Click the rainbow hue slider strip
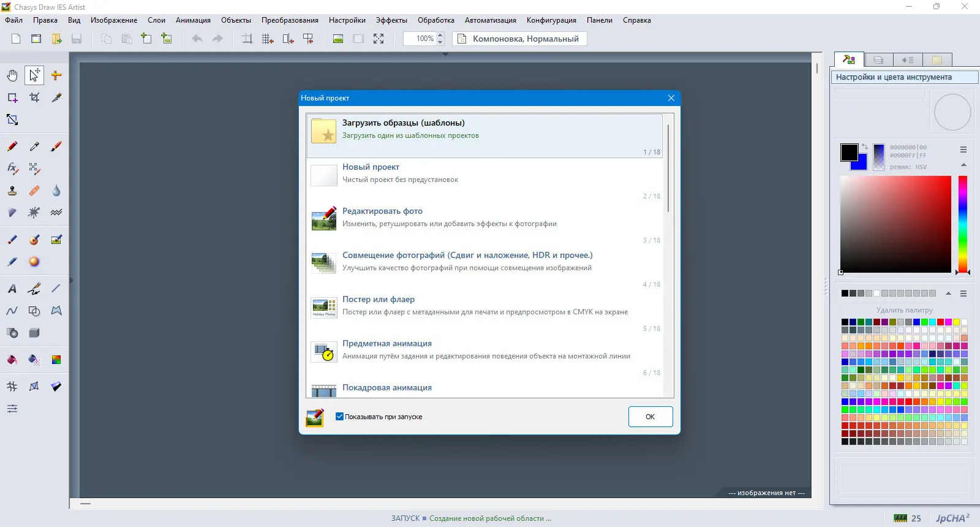The image size is (980, 527). click(x=963, y=224)
